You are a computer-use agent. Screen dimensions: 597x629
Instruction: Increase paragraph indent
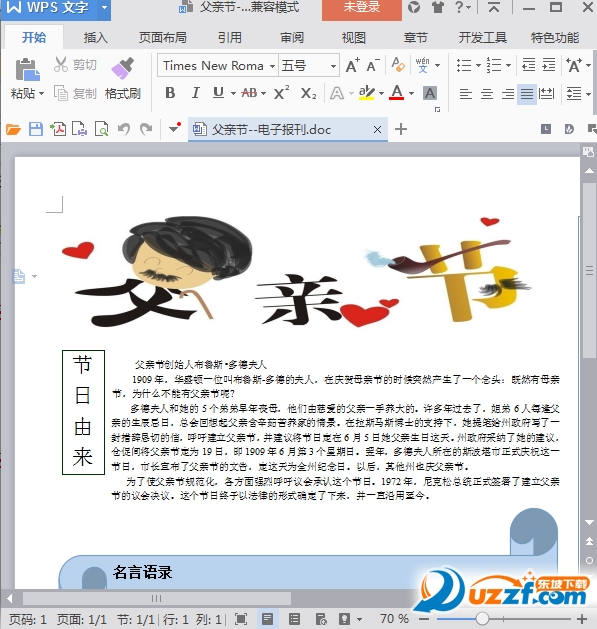click(x=548, y=64)
